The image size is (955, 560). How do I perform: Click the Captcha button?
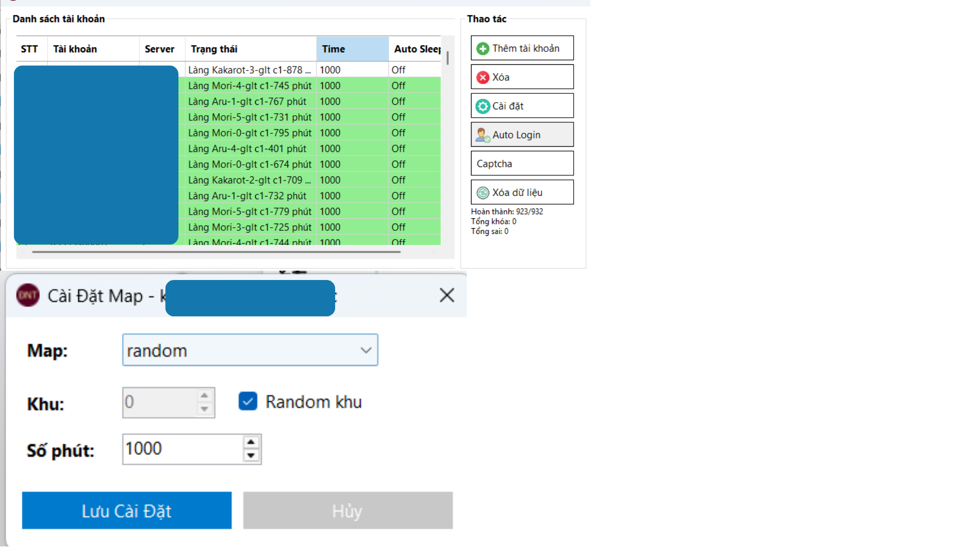(522, 163)
